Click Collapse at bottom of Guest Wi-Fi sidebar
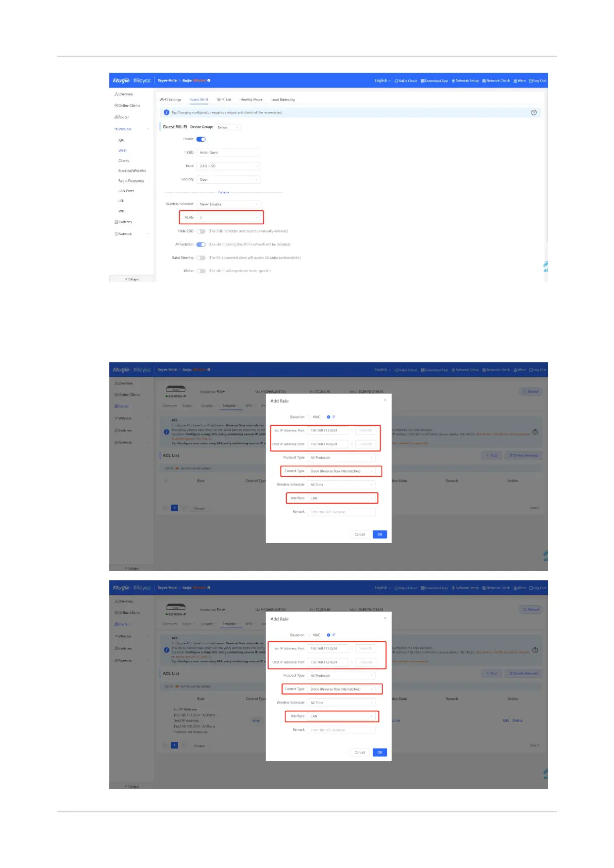The width and height of the screenshot is (614, 868). 132,279
